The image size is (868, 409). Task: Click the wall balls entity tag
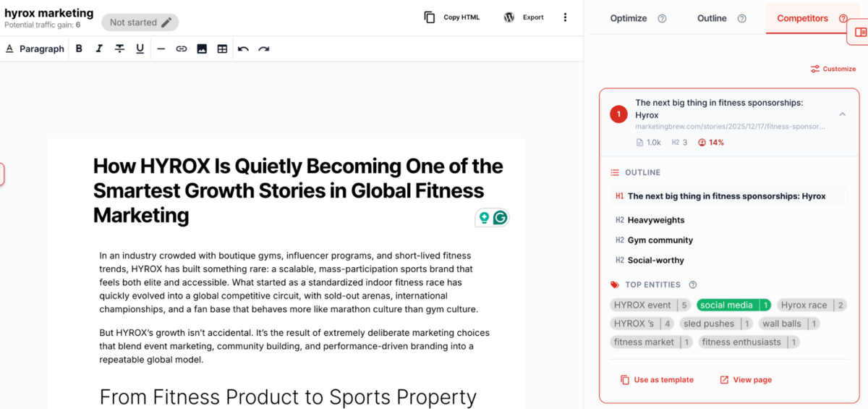pyautogui.click(x=789, y=324)
